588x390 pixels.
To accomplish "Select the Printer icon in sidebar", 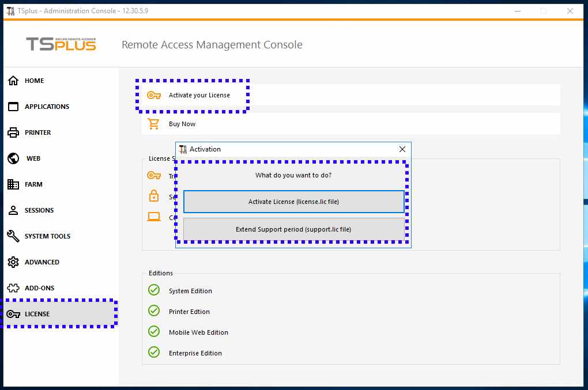I will click(x=13, y=132).
